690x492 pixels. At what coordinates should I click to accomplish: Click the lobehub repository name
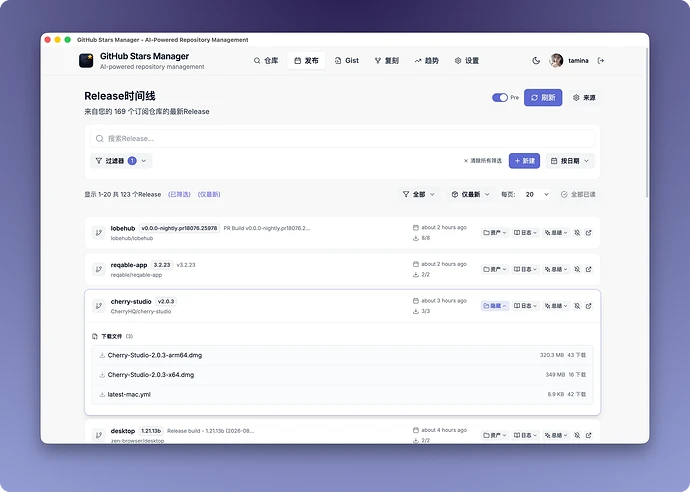[x=123, y=228]
